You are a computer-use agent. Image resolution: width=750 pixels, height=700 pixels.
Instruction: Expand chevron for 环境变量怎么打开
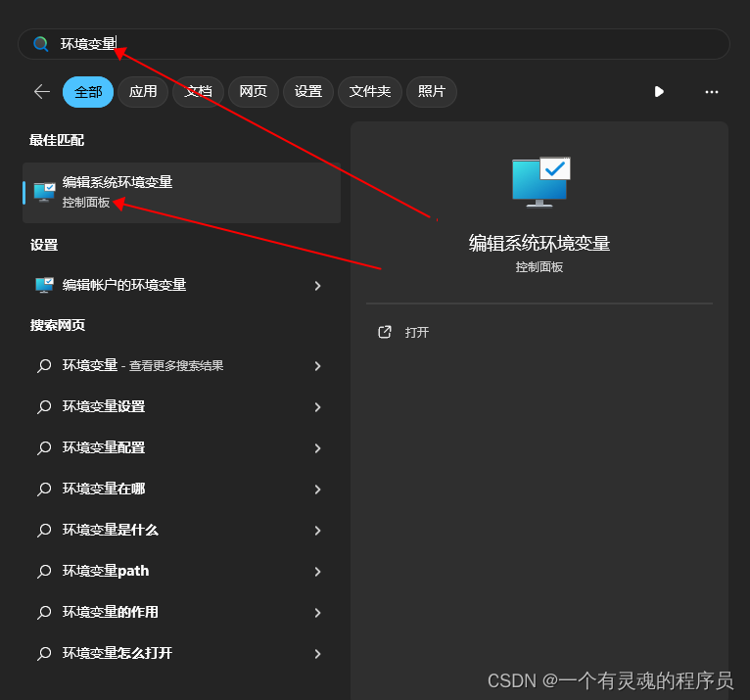tap(317, 654)
